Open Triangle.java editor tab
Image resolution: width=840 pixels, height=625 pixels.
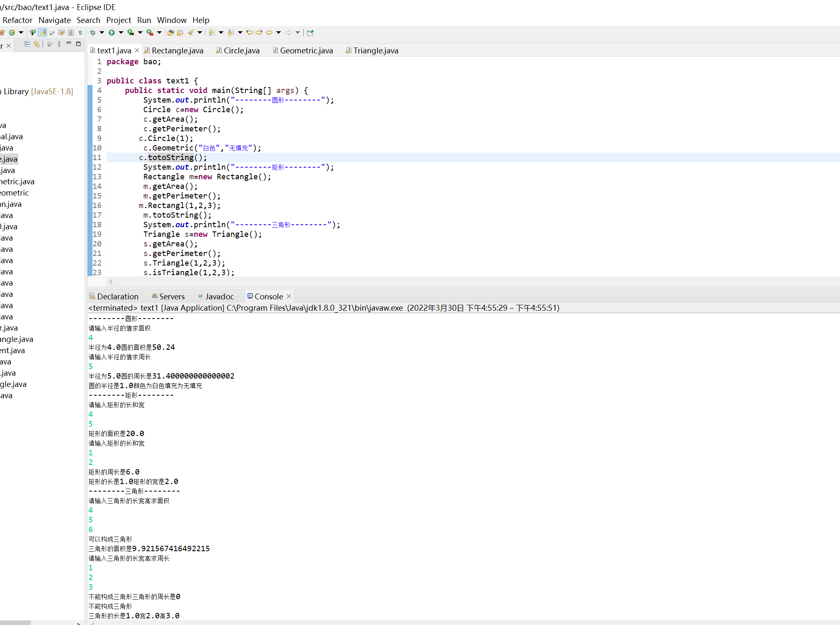coord(375,50)
